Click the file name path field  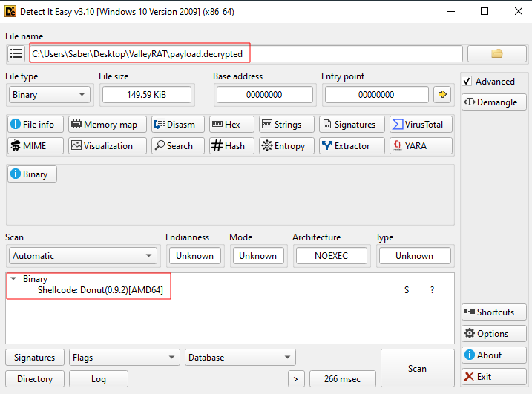coord(246,53)
